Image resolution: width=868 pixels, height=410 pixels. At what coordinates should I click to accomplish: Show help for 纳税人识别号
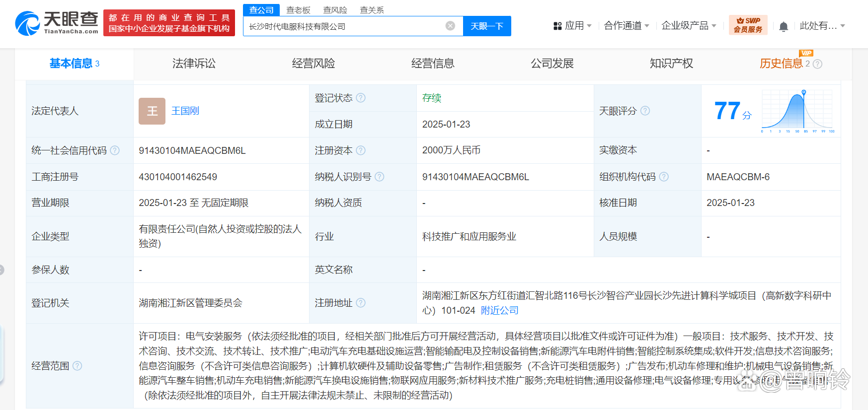point(379,177)
